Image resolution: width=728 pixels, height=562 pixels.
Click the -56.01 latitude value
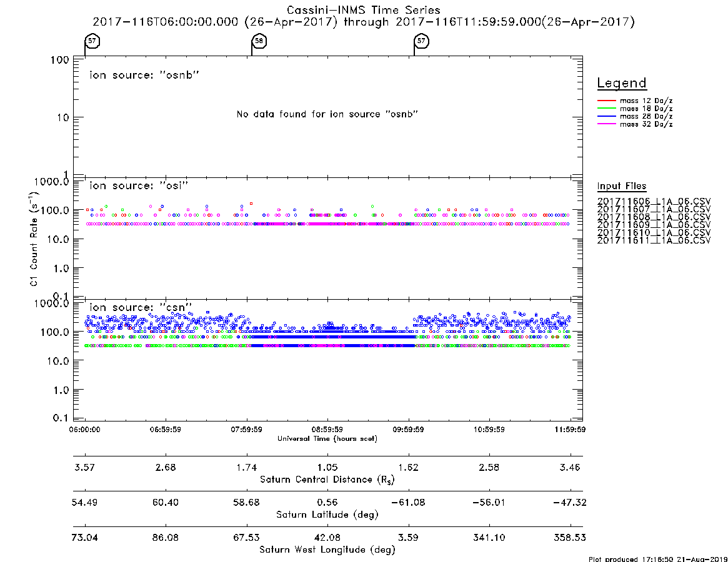[x=489, y=503]
